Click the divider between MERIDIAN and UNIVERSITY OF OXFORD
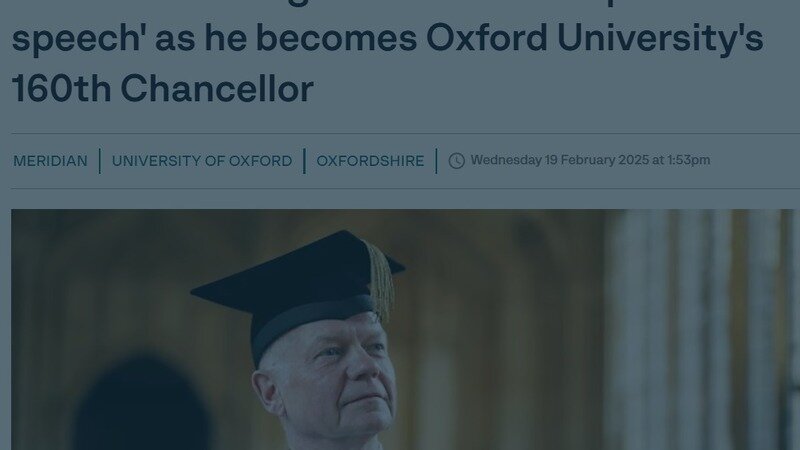Image resolution: width=800 pixels, height=450 pixels. coord(100,161)
